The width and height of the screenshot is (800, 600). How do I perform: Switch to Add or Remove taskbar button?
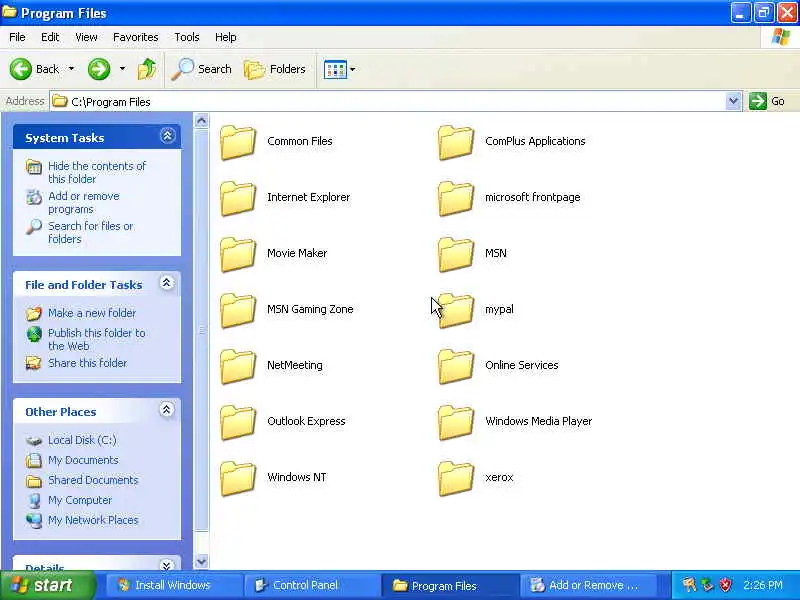pyautogui.click(x=587, y=585)
